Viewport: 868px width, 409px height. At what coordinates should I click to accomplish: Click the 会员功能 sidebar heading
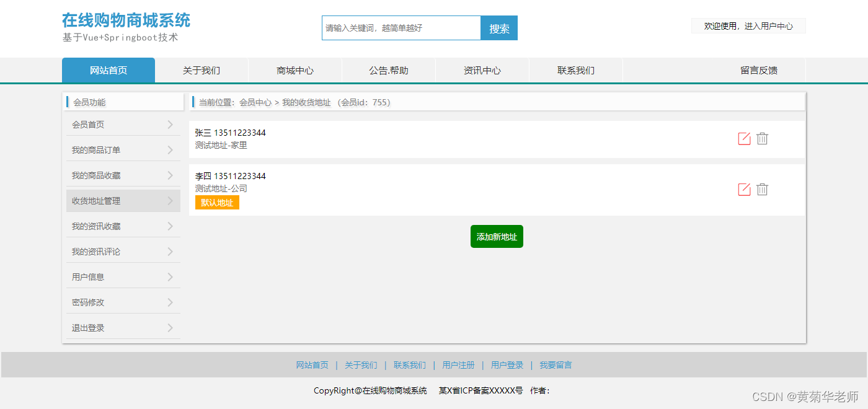coord(89,102)
